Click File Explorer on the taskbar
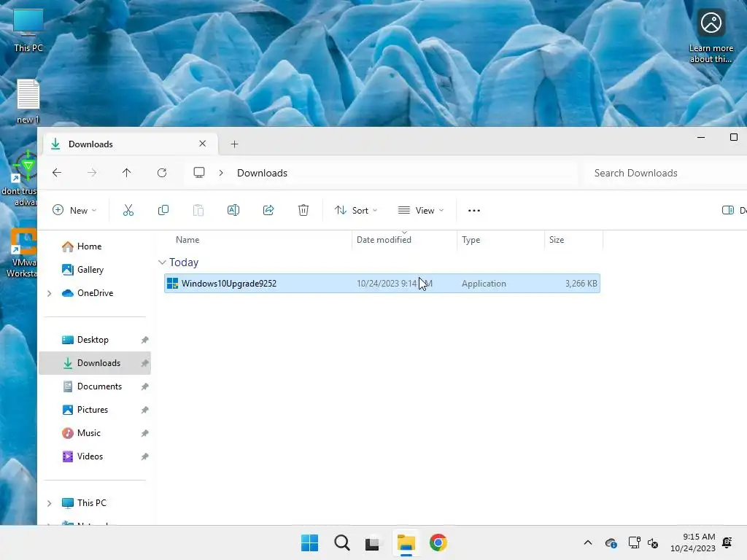 406,542
